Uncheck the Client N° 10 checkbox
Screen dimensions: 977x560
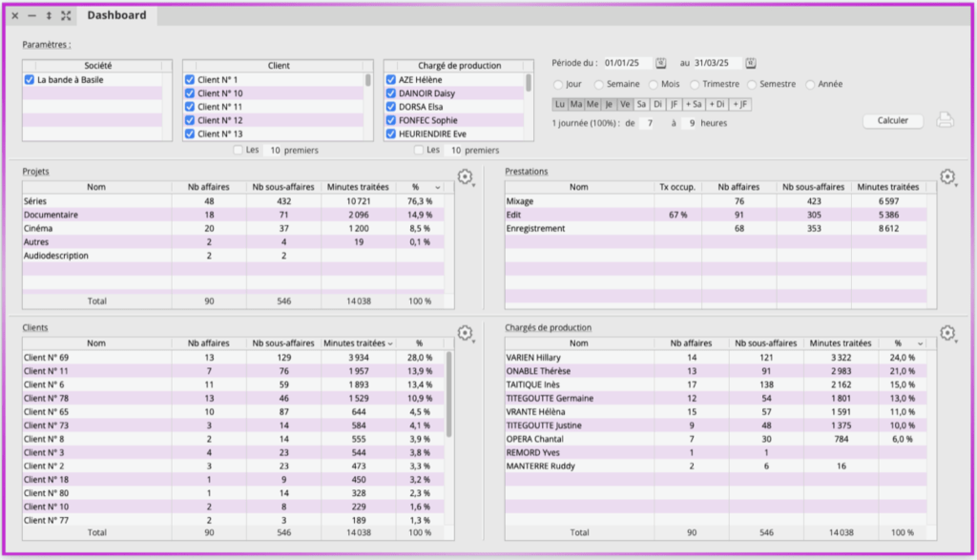click(190, 93)
